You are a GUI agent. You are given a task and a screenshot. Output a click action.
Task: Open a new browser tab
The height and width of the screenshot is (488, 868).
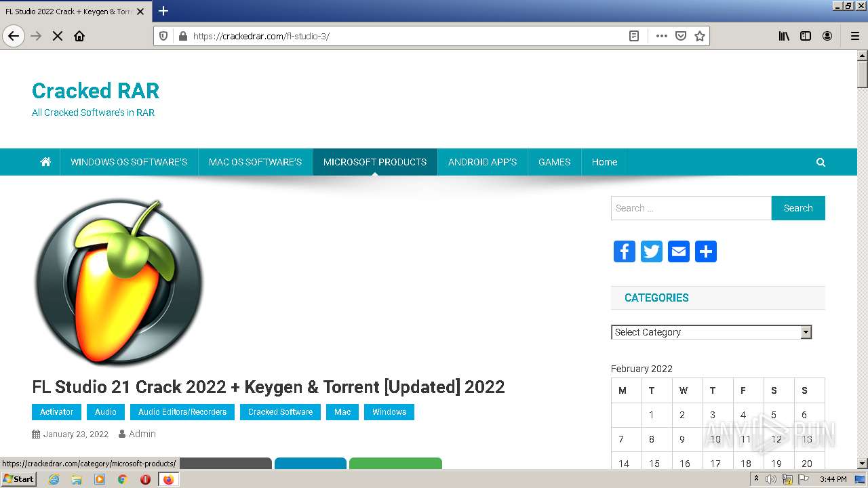pyautogui.click(x=163, y=11)
